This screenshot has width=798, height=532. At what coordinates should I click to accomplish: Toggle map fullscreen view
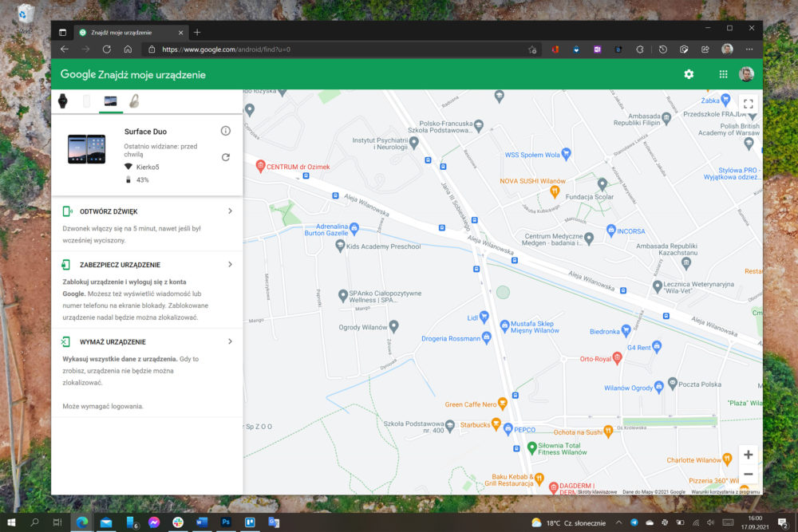[749, 104]
